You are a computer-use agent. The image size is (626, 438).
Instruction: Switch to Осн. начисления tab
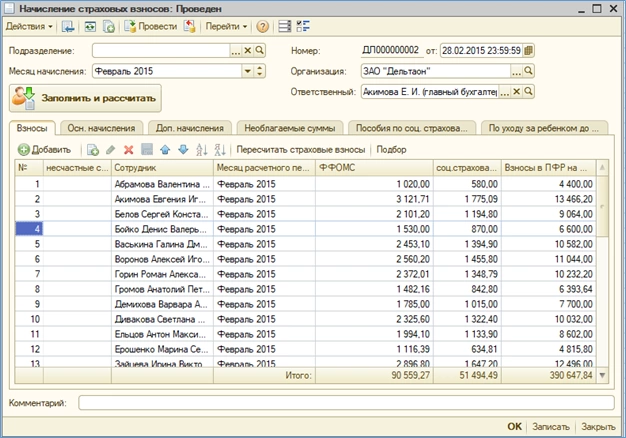101,128
